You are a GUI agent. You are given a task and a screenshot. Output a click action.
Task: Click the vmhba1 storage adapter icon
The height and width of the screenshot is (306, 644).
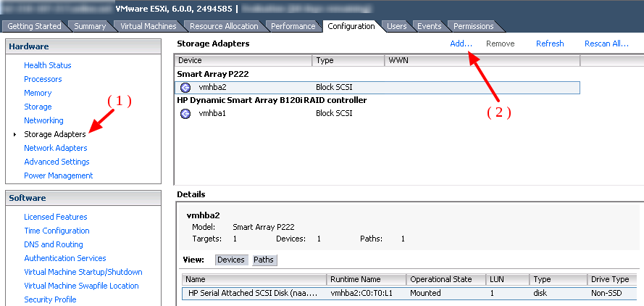click(x=185, y=114)
